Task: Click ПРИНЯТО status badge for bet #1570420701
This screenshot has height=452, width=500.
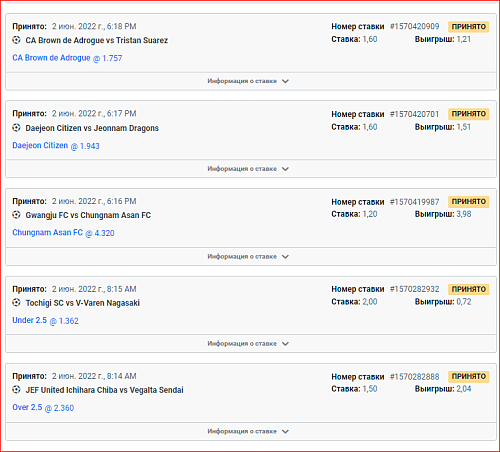Action: [x=469, y=114]
